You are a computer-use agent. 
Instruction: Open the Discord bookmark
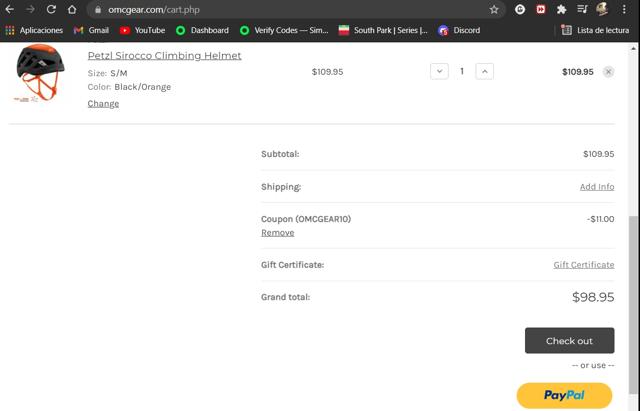[459, 30]
